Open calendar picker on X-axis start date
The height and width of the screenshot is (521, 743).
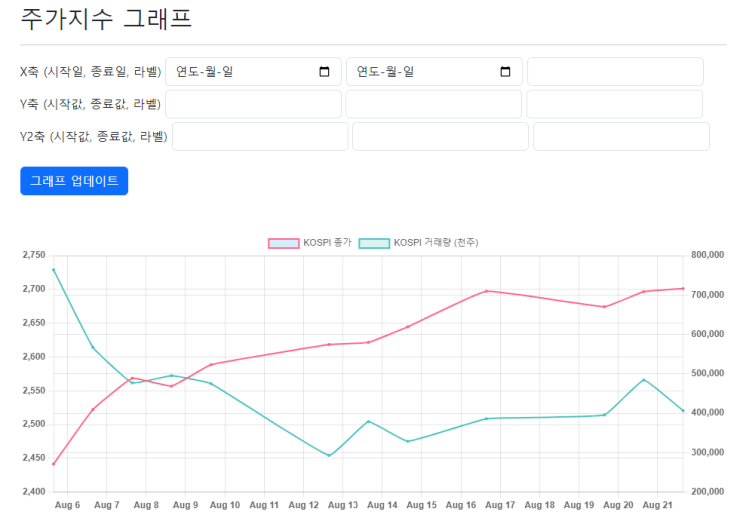[x=324, y=72]
